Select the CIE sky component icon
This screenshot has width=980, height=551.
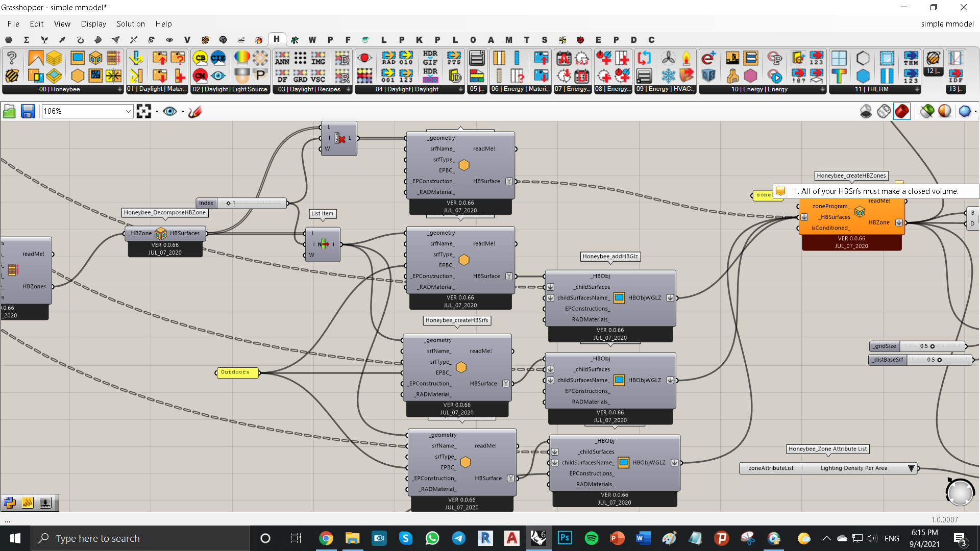[218, 58]
